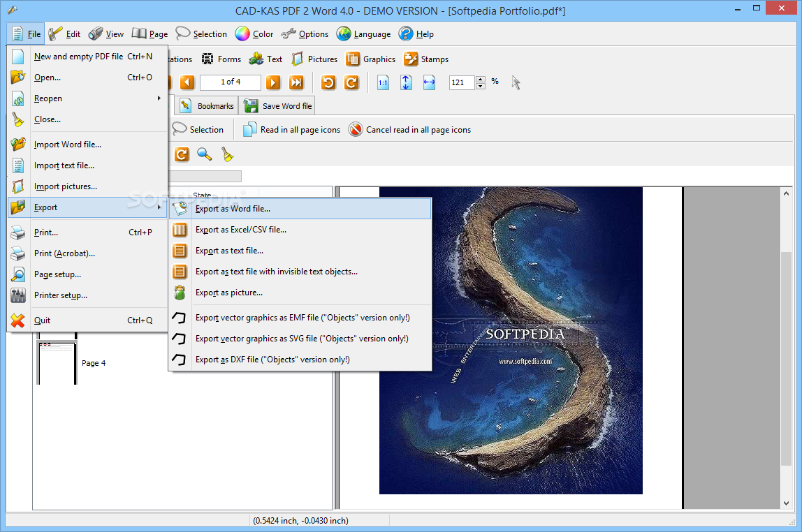Select Import Word file...

[87, 145]
